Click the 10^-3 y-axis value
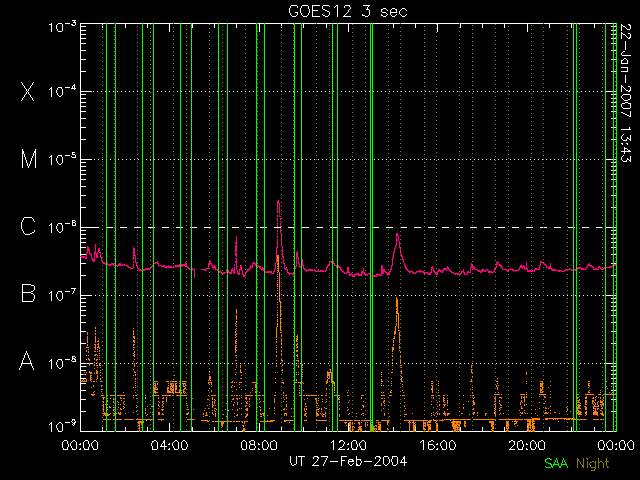This screenshot has width=640, height=480. click(62, 27)
